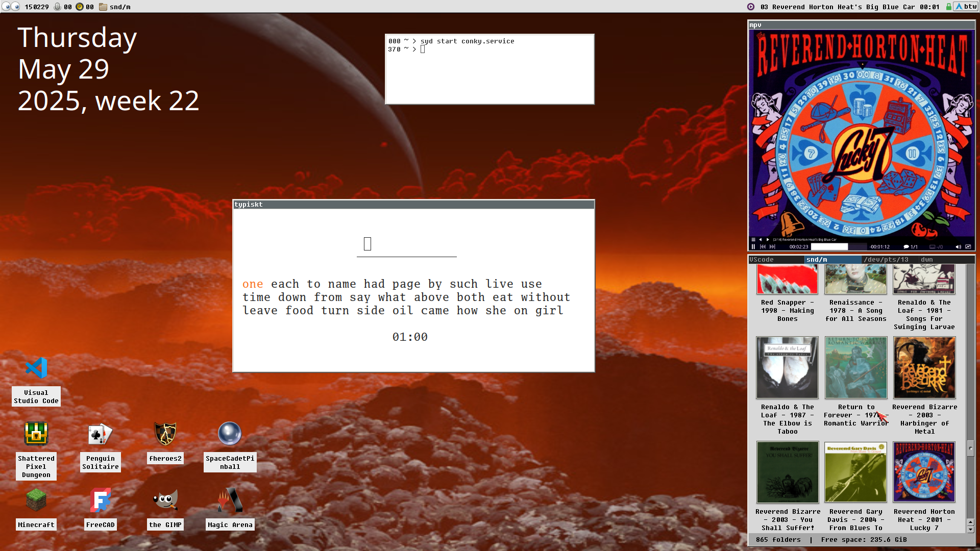Click mpv remaining time -00:01:12
This screenshot has height=551, width=980.
coord(879,247)
